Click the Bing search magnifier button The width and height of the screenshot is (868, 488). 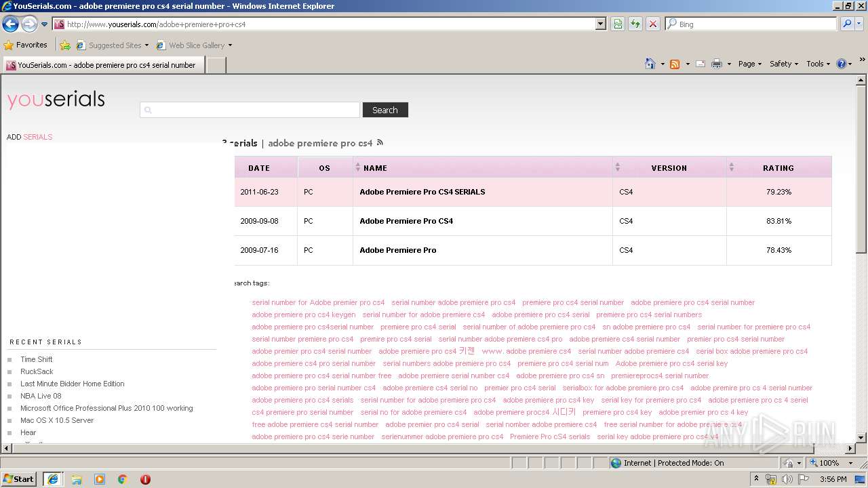click(846, 24)
